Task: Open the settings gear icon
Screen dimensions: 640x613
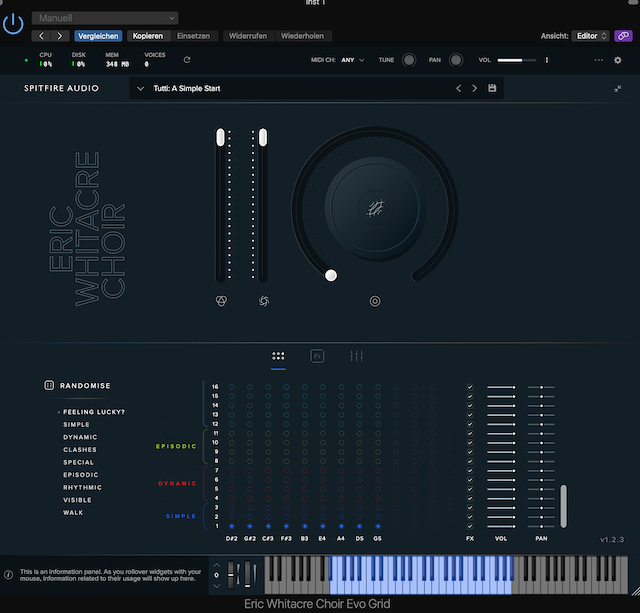Action: coord(618,60)
